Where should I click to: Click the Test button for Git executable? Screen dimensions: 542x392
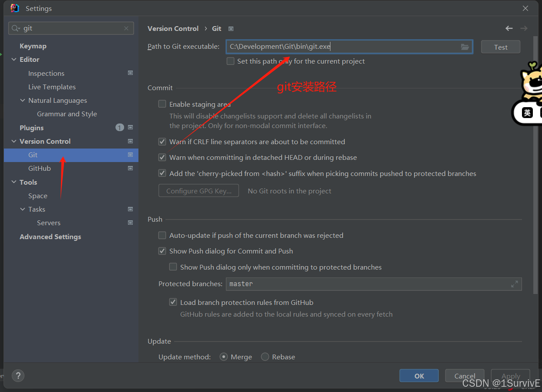[x=501, y=47]
